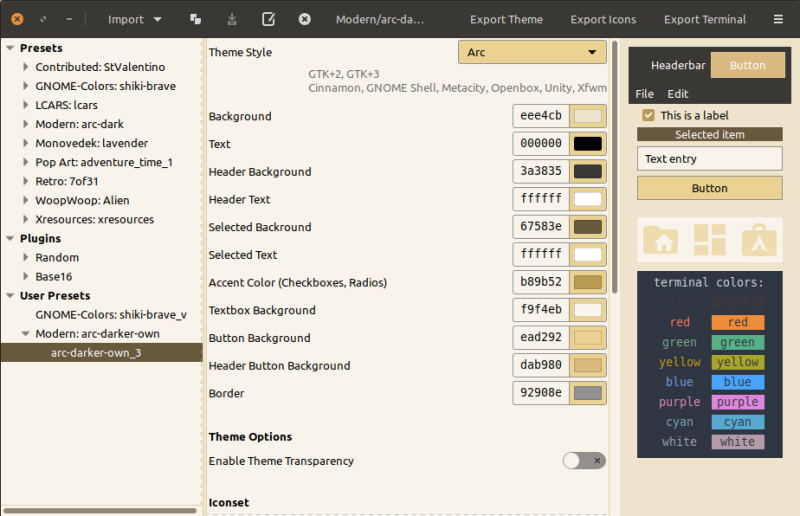
Task: Click the save theme download icon
Action: click(x=232, y=19)
